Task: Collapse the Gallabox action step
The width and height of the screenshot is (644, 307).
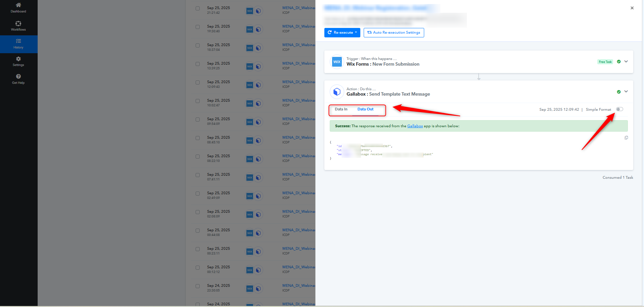Action: click(626, 92)
